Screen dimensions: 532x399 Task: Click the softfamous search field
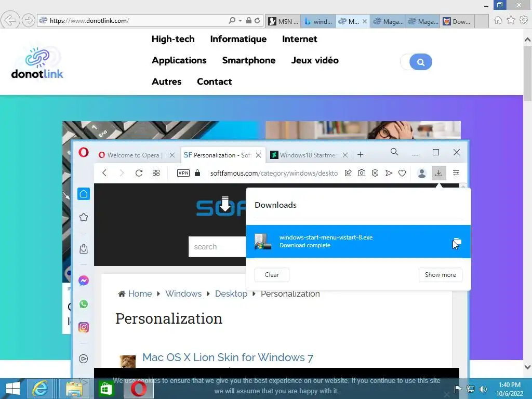pos(217,247)
